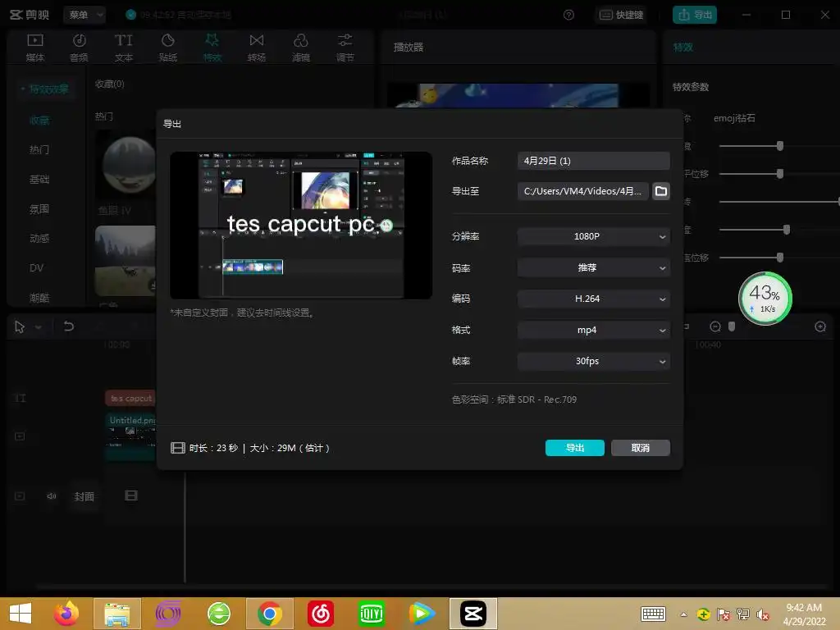Click the green 360 browser taskbar icon
The image size is (840, 630).
(x=219, y=614)
